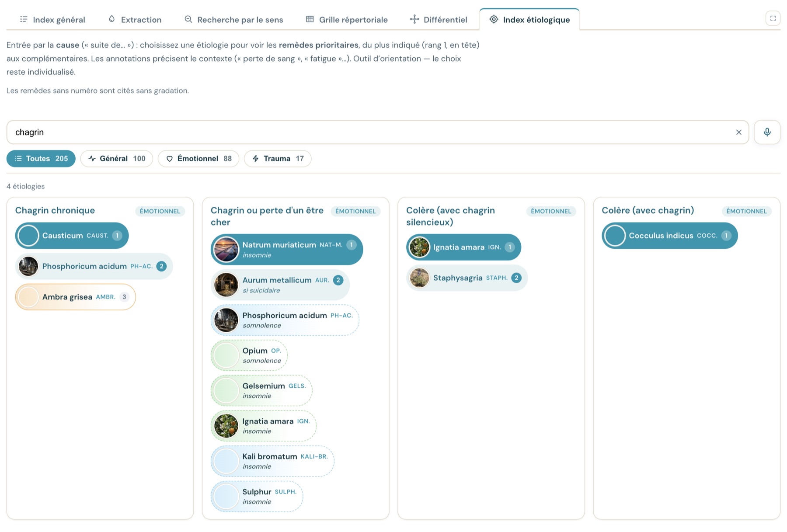The height and width of the screenshot is (532, 787).
Task: Show Toutes etiologies filter
Action: [41, 158]
